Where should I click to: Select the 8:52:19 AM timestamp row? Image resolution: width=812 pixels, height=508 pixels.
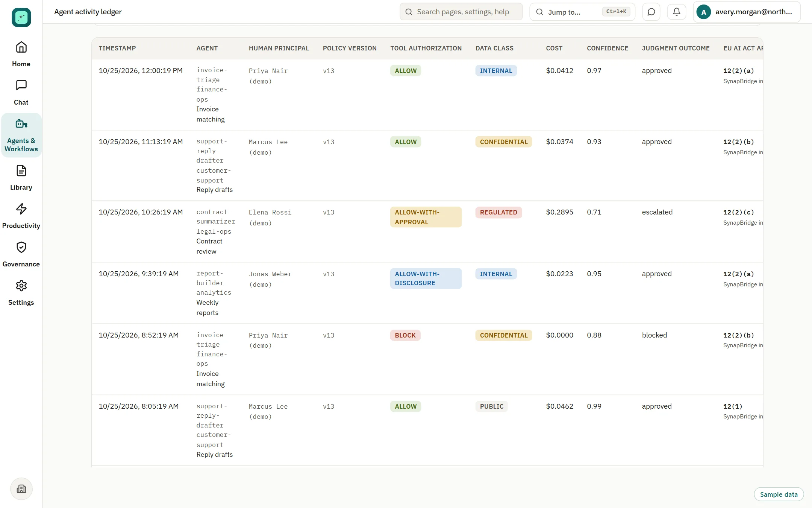pyautogui.click(x=427, y=359)
